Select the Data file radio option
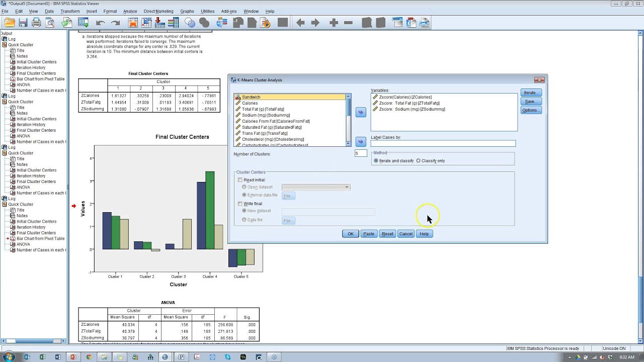 245,220
